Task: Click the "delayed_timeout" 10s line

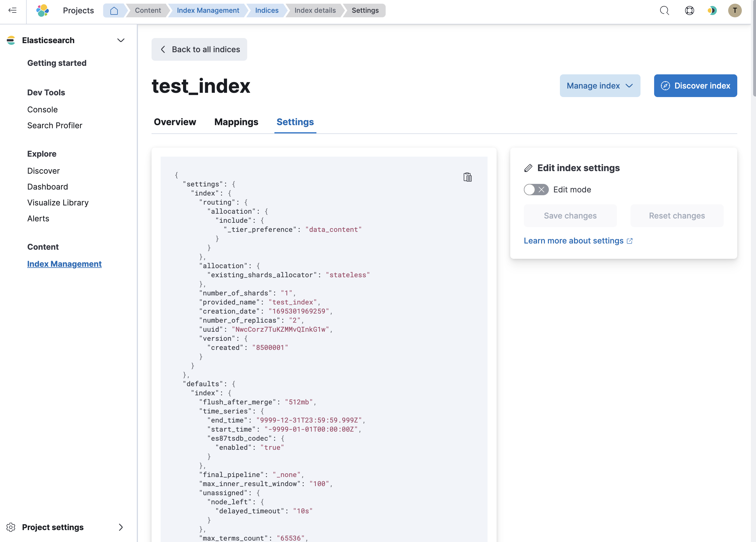Action: tap(264, 511)
